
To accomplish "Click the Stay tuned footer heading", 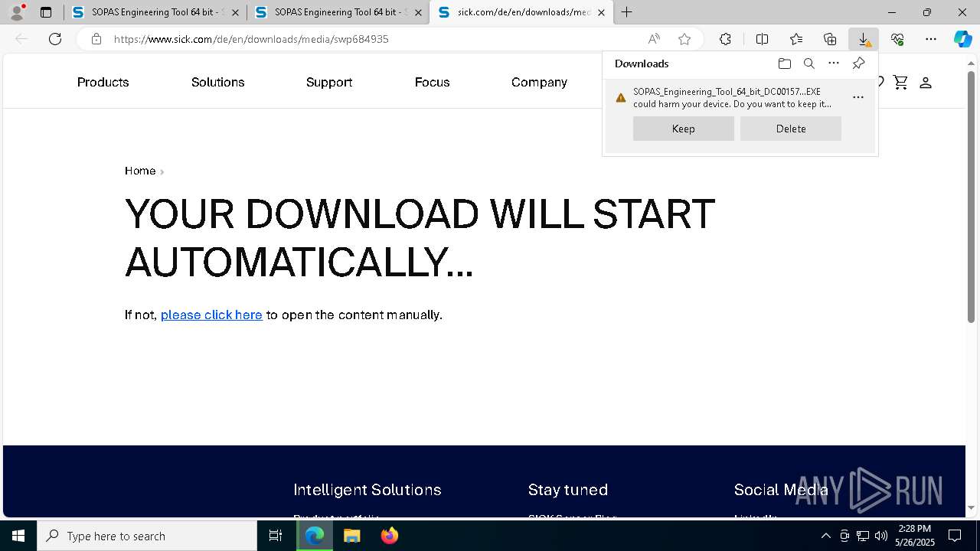I will (x=568, y=490).
